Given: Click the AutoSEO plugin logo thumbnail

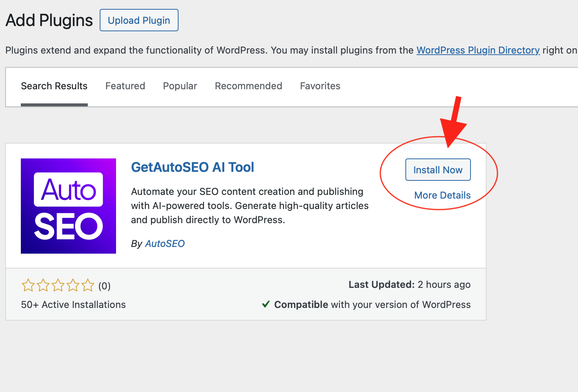Looking at the screenshot, I should point(68,206).
